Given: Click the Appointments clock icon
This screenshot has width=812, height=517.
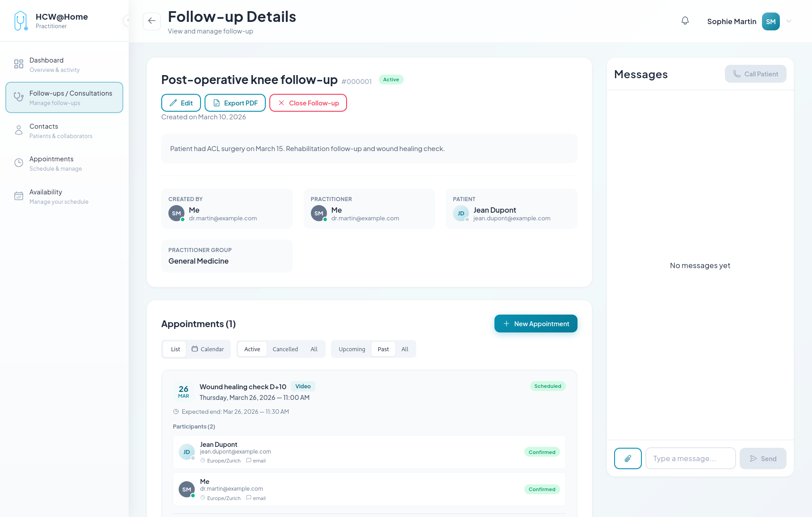Looking at the screenshot, I should click(x=18, y=163).
